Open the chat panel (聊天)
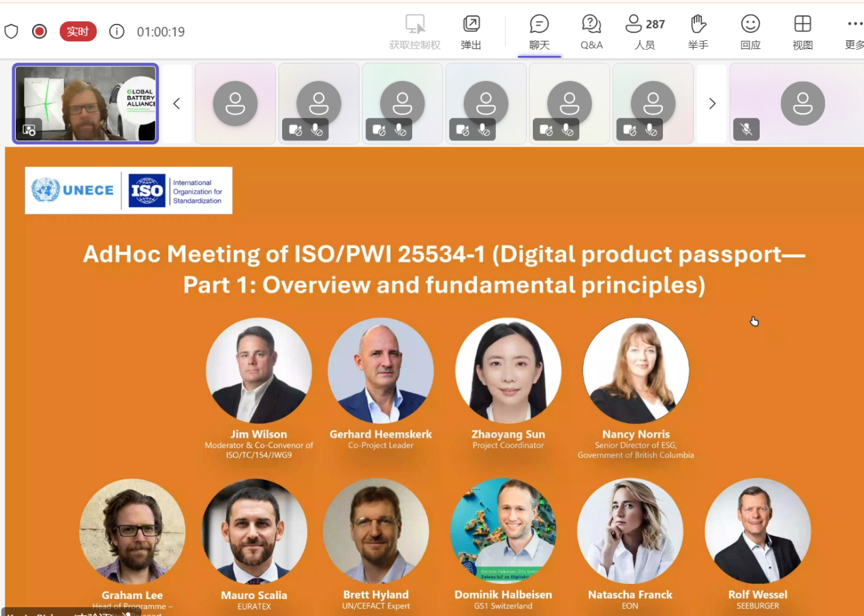 pyautogui.click(x=539, y=32)
